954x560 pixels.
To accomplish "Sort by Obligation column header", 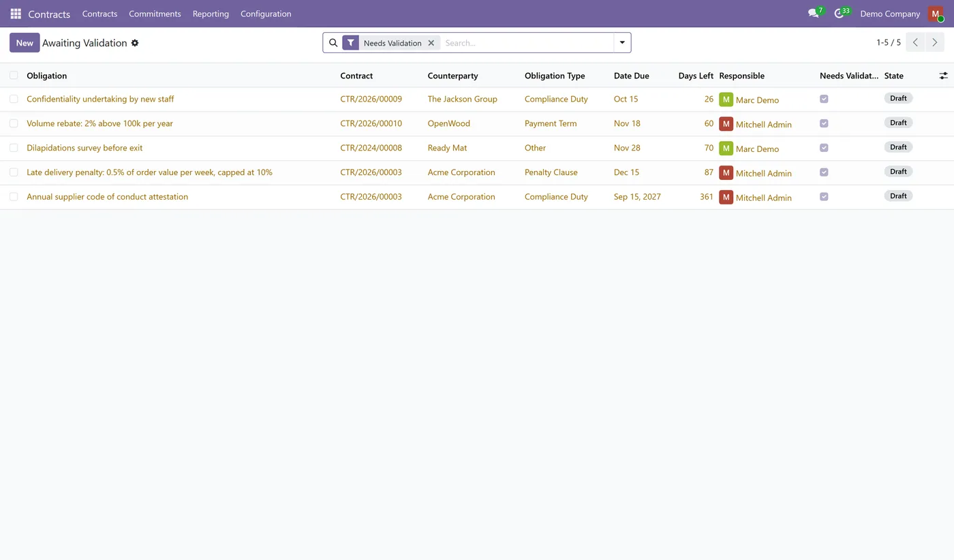I will point(46,76).
